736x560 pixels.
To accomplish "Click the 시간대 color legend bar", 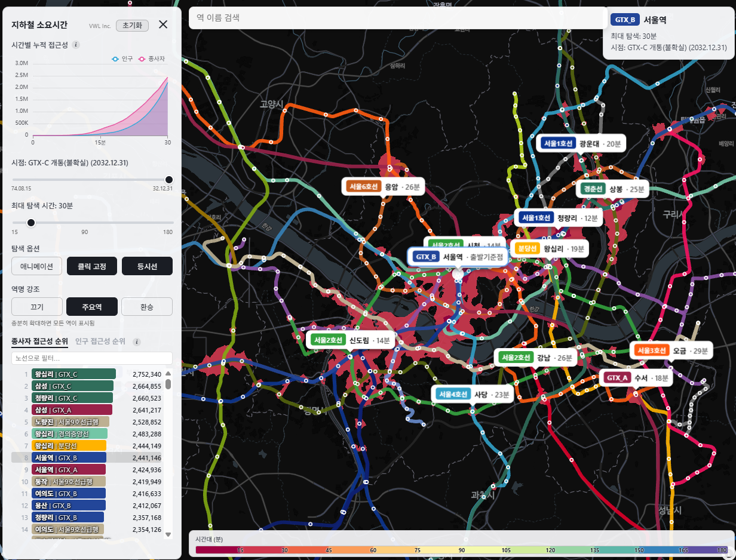I will 462,550.
